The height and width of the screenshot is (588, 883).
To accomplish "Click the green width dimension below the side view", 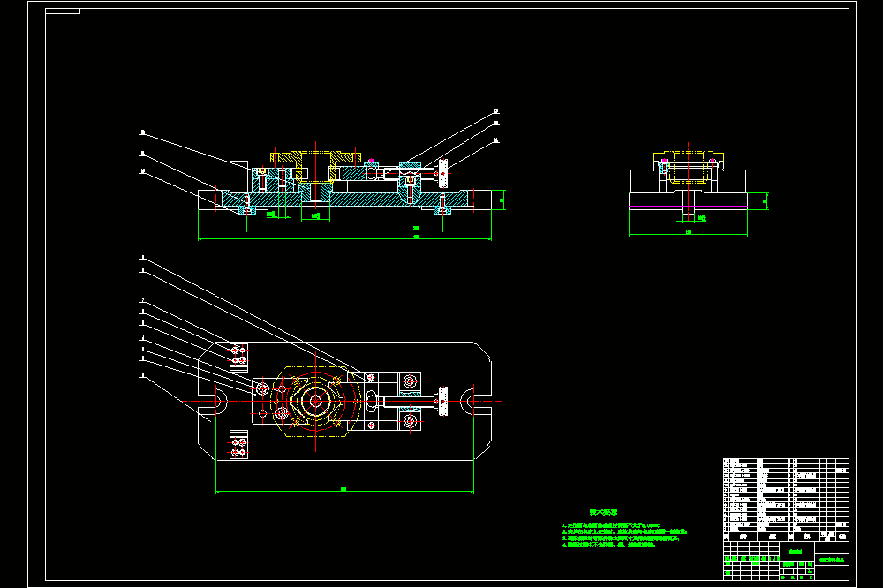I will click(x=688, y=234).
